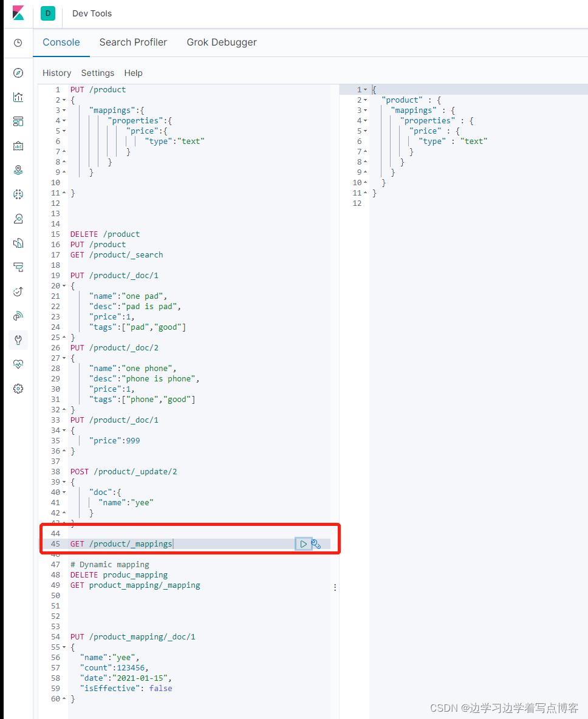Open the History panel

[x=56, y=73]
